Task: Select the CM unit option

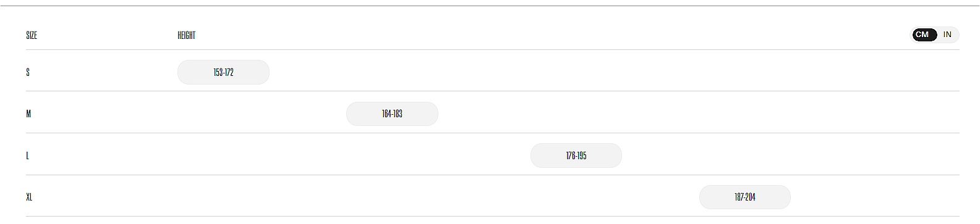Action: 922,35
